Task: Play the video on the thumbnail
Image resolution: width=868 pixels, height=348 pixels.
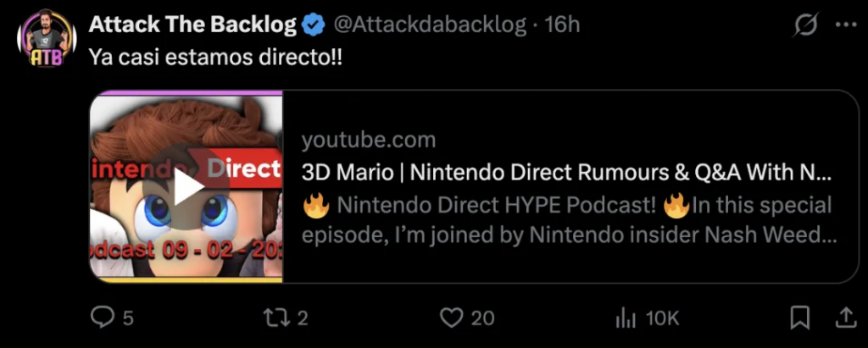Action: pos(186,188)
